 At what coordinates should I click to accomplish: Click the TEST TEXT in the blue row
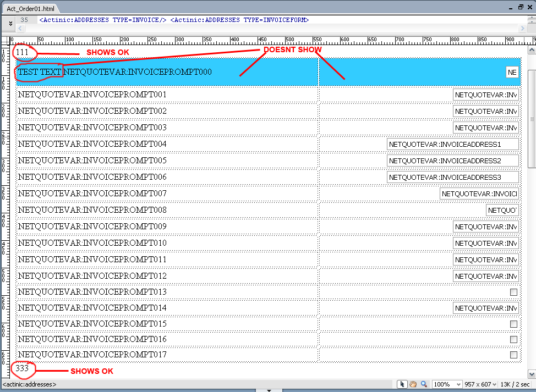40,72
